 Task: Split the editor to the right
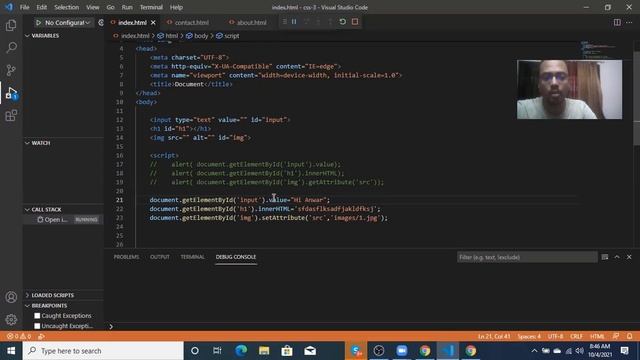pos(617,22)
